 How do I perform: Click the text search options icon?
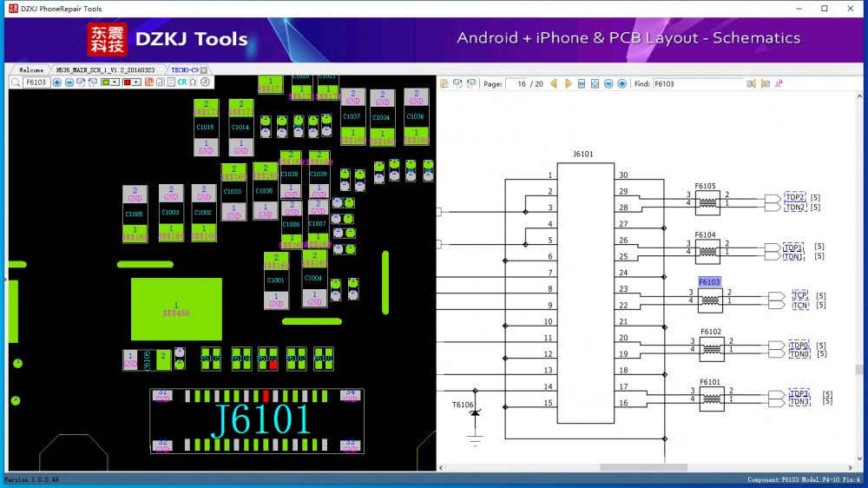click(x=779, y=83)
